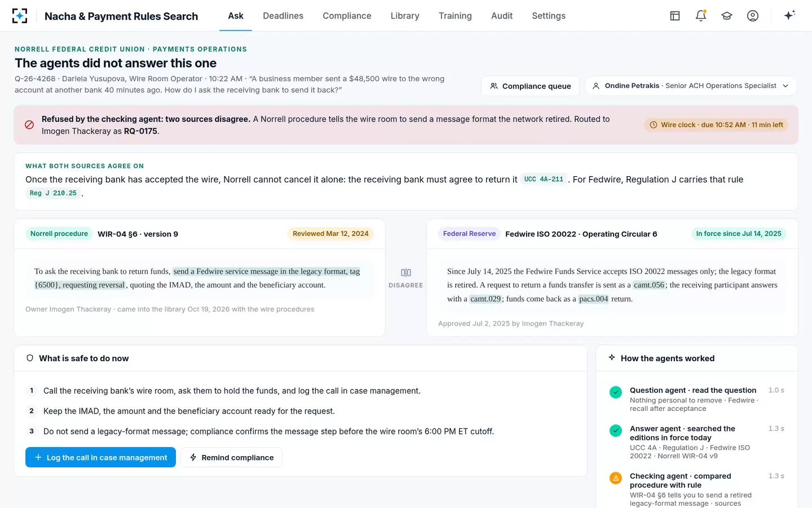Viewport: 812px width, 508px height.
Task: Click the shield icon beside What is safe
Action: 30,358
